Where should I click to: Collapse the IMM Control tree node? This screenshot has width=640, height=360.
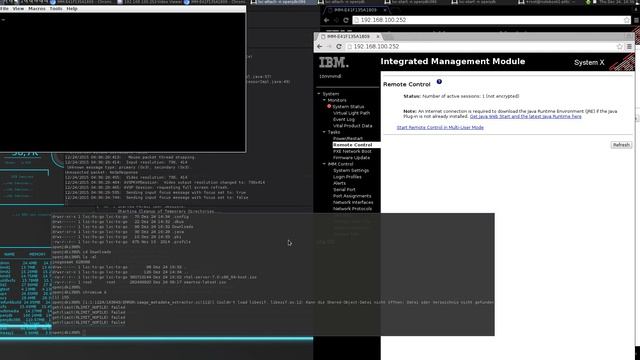coord(324,164)
